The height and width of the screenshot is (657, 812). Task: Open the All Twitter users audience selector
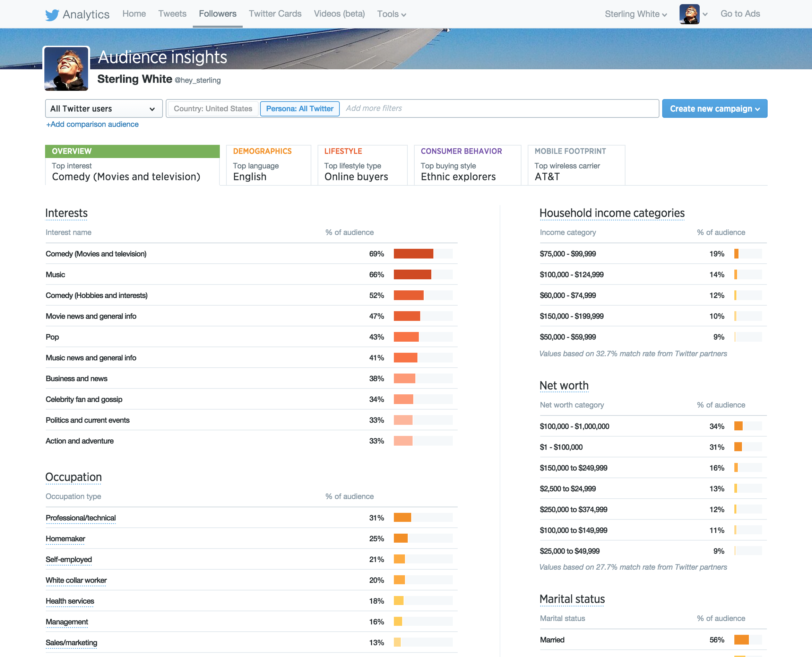(103, 108)
